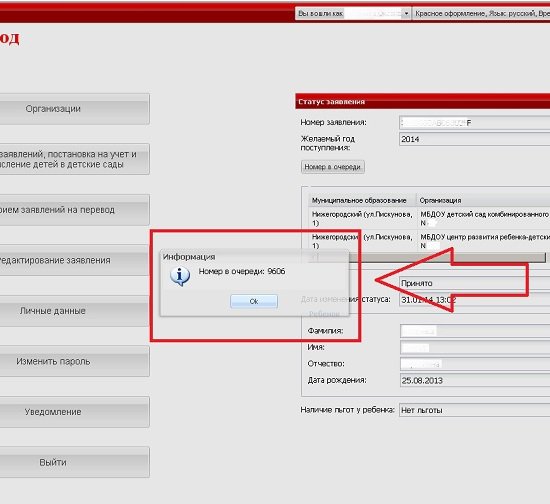Open the 'Вы вошли как' user dropdown arrow
The width and height of the screenshot is (550, 504).
pyautogui.click(x=406, y=14)
